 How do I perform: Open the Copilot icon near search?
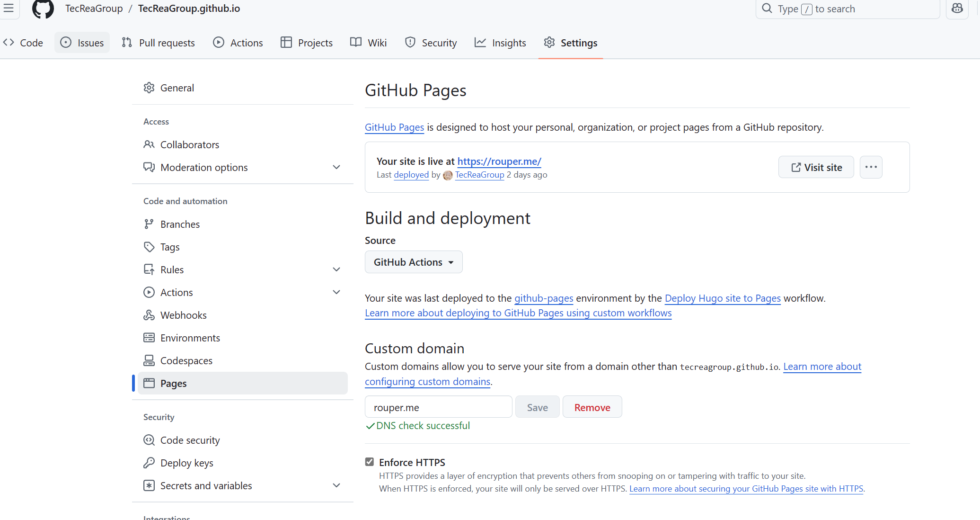[957, 9]
